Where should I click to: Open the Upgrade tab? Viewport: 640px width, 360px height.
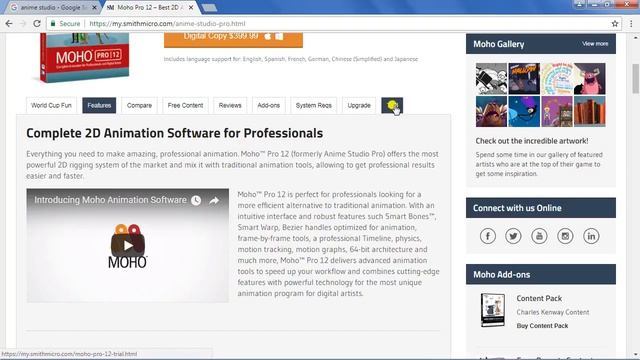[x=359, y=105]
